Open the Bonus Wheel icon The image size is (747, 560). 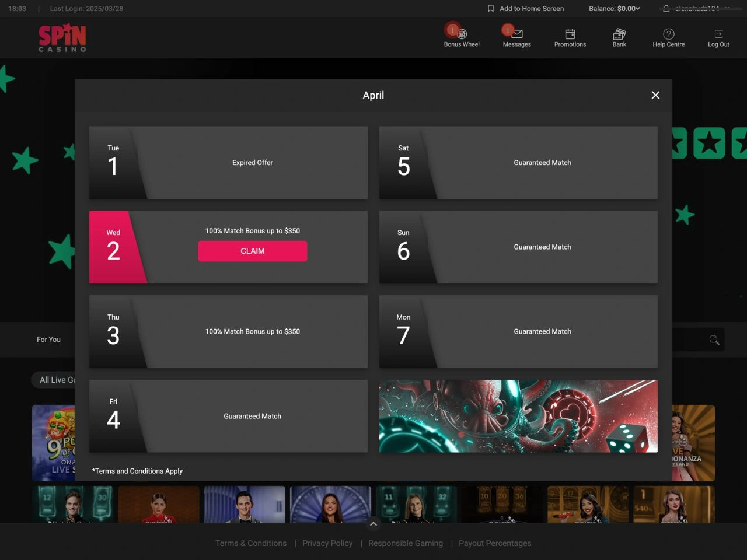(462, 34)
